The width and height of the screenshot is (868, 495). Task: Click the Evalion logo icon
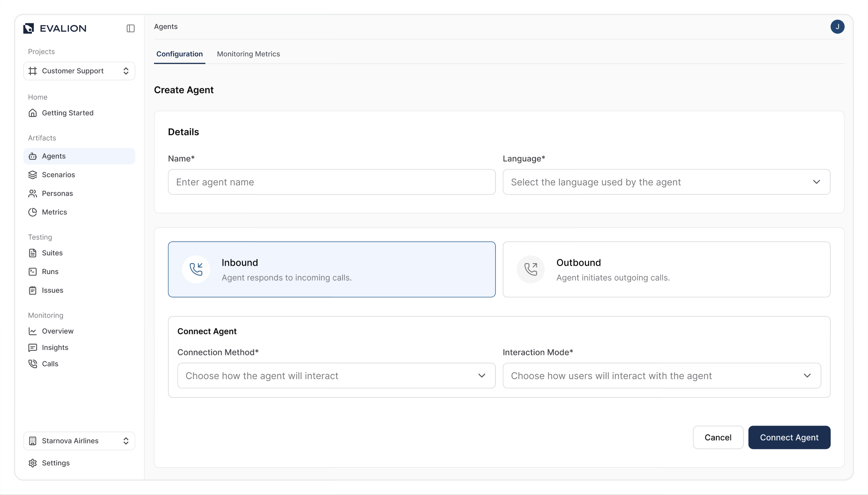click(x=29, y=28)
